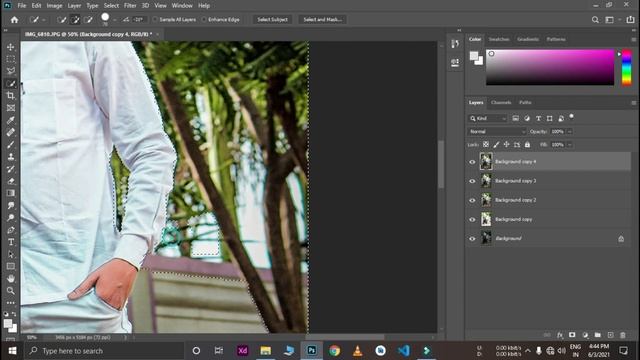Select the Lasso tool
640x360 pixels.
point(11,71)
